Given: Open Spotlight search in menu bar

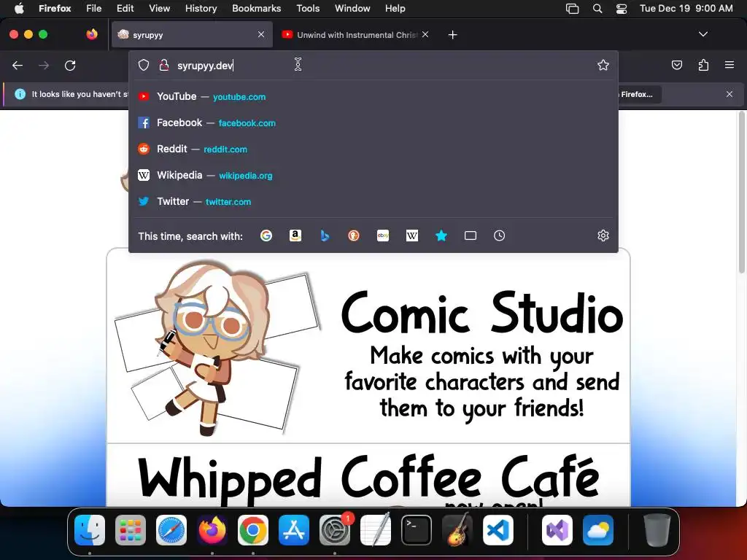Looking at the screenshot, I should pyautogui.click(x=597, y=9).
